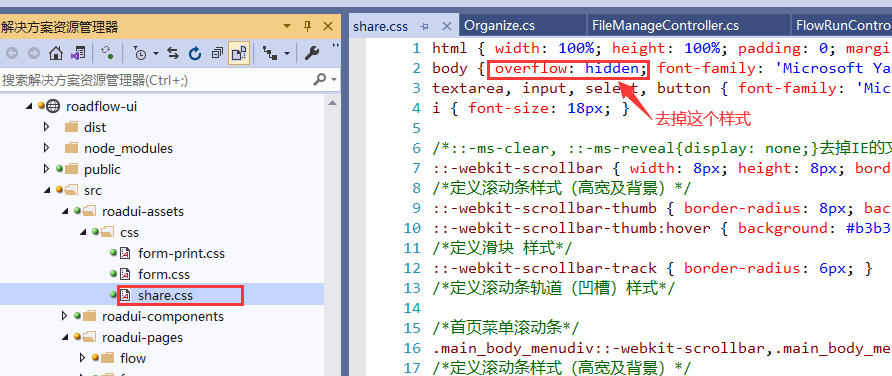This screenshot has width=892, height=376.
Task: Click '::-webkit-scrollbar-track' on line 12
Action: pyautogui.click(x=544, y=268)
